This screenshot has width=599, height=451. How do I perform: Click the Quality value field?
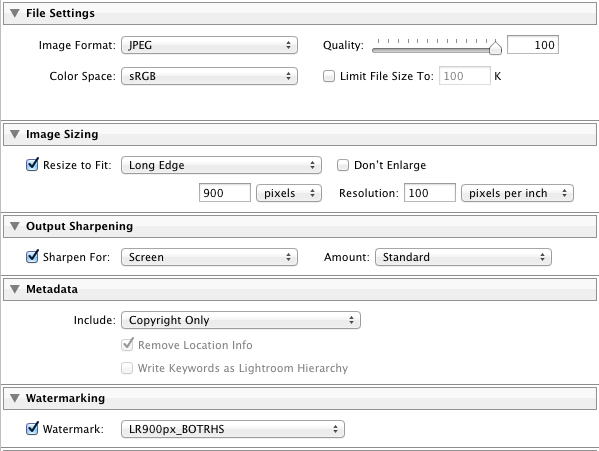(x=533, y=45)
